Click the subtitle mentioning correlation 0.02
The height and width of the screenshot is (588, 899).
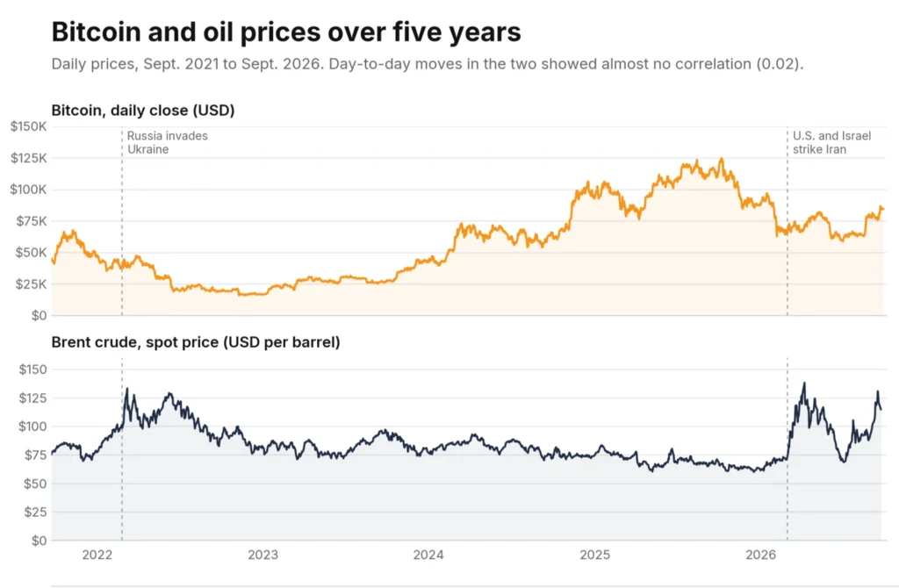(x=428, y=63)
